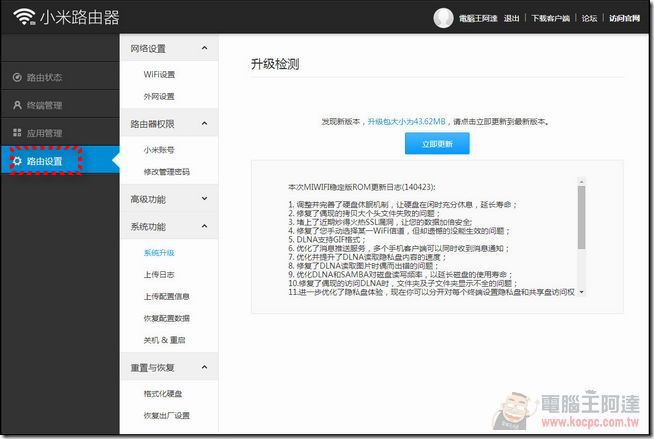Screen dimensions: 654x439
Task: Click the user avatar in header
Action: (x=443, y=18)
